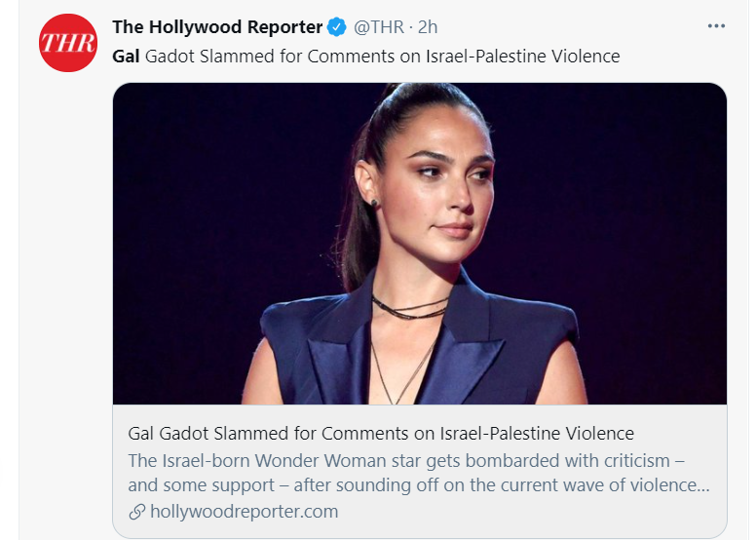756x540 pixels.
Task: Click the dark background left of the photo subject
Action: click(217, 217)
